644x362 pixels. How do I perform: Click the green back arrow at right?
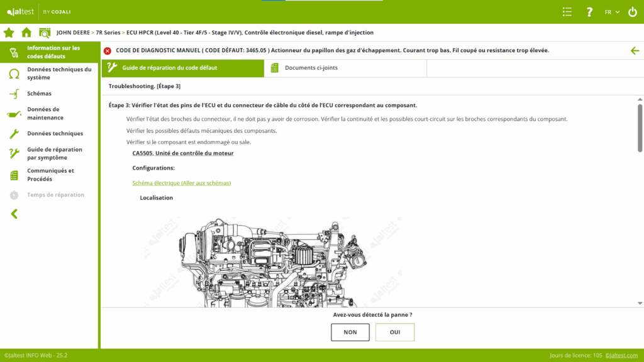tap(635, 51)
